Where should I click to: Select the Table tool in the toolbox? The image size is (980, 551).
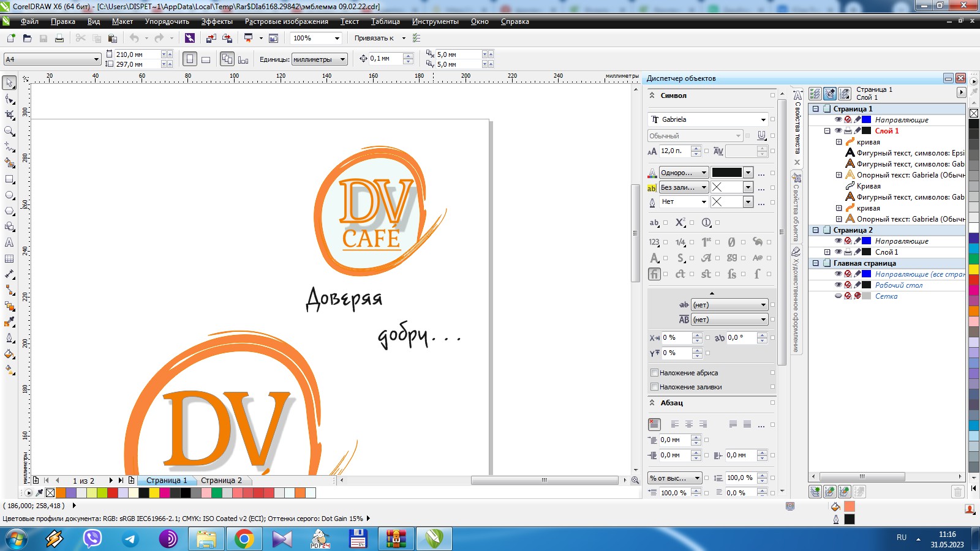point(9,258)
